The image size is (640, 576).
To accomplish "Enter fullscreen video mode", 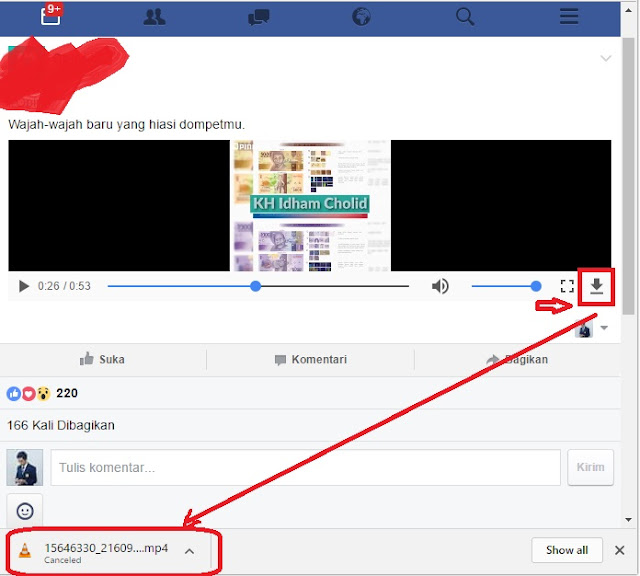I will tap(567, 286).
